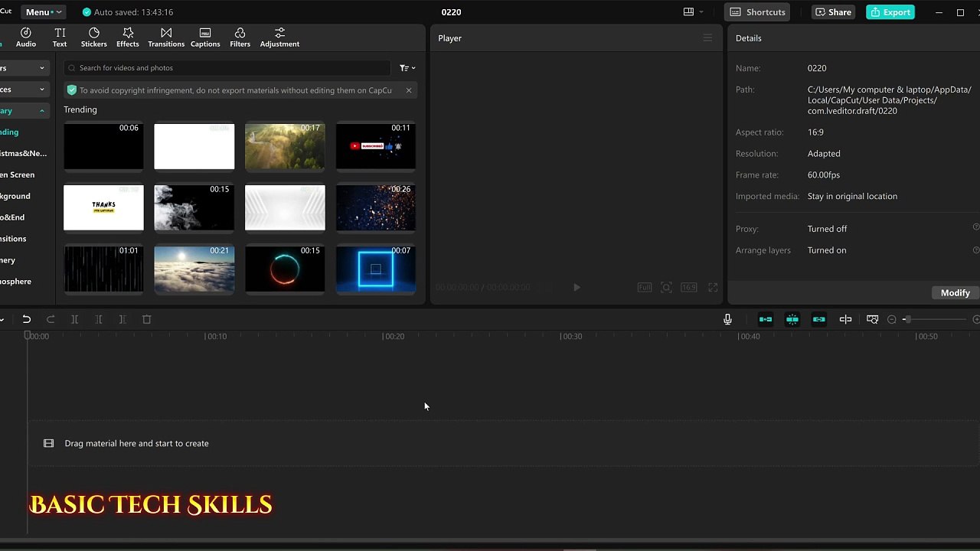This screenshot has width=980, height=551.
Task: Click the timeline zoom-out minus icon
Action: pos(892,319)
